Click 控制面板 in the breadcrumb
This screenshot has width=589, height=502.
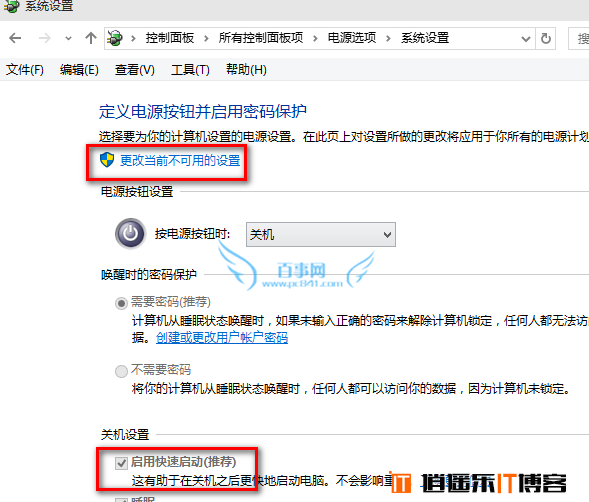pos(170,38)
